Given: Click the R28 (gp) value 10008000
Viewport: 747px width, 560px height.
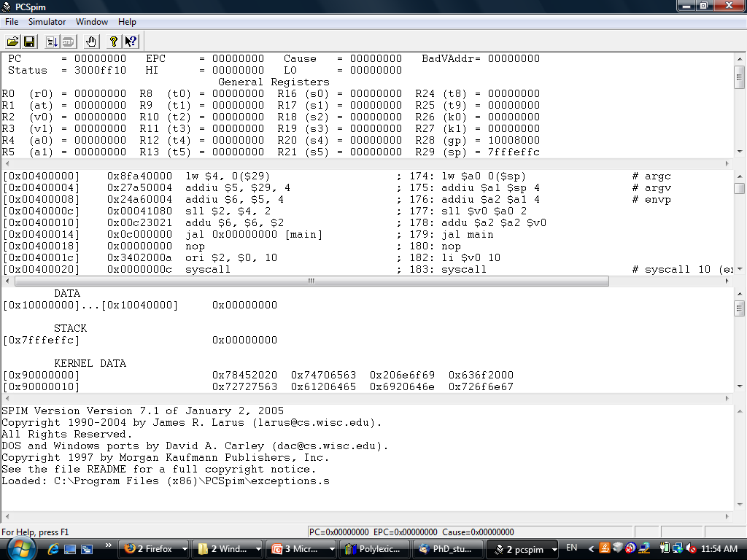Looking at the screenshot, I should click(x=514, y=141).
